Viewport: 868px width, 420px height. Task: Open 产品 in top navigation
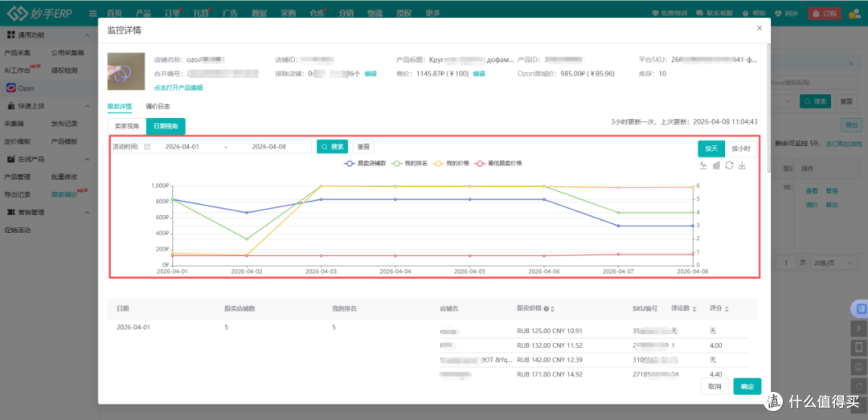143,14
